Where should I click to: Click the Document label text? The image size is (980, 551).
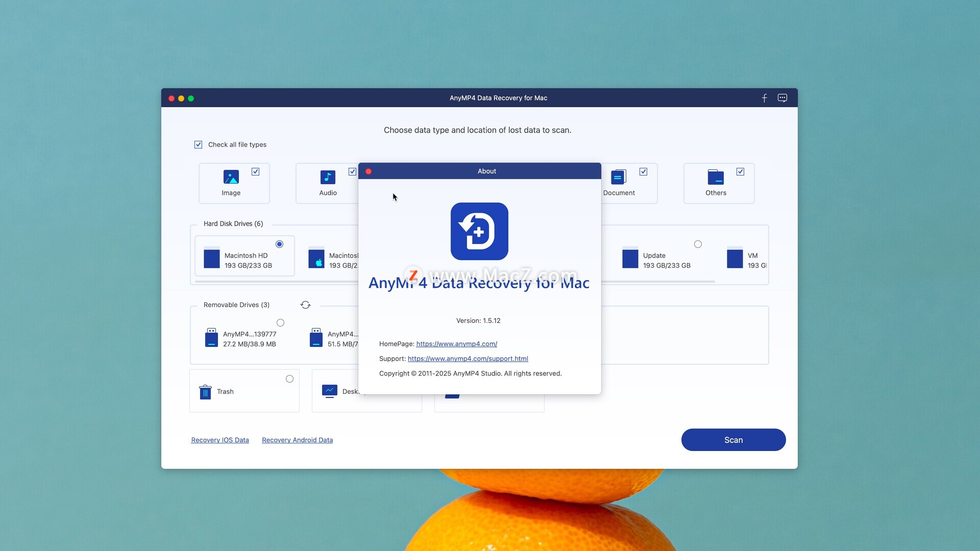tap(619, 193)
